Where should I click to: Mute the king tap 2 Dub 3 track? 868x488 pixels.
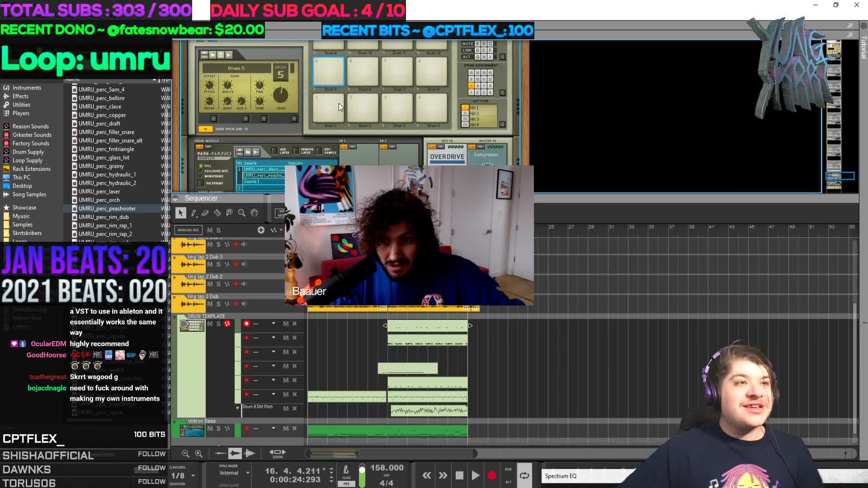[x=210, y=264]
